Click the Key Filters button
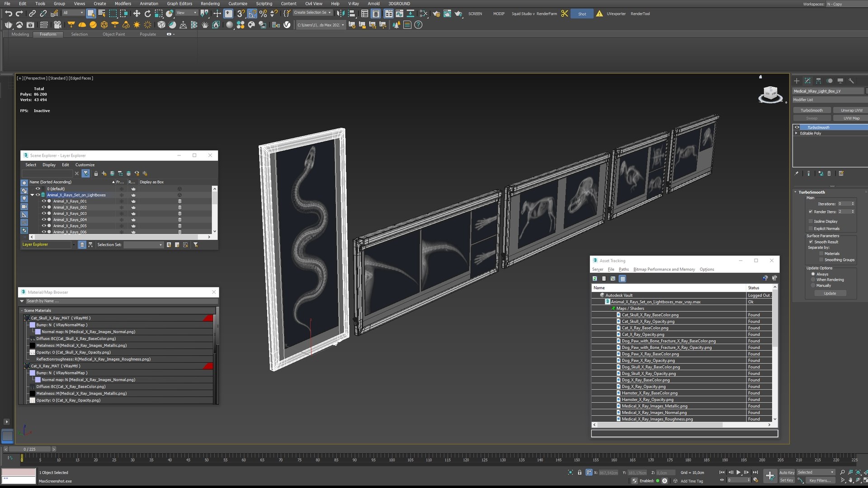Viewport: 868px width, 488px height. click(x=821, y=480)
